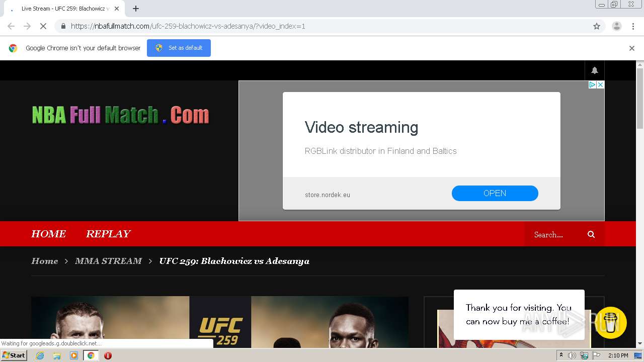644x362 pixels.
Task: Open the media player taskbar icon
Action: [74, 355]
